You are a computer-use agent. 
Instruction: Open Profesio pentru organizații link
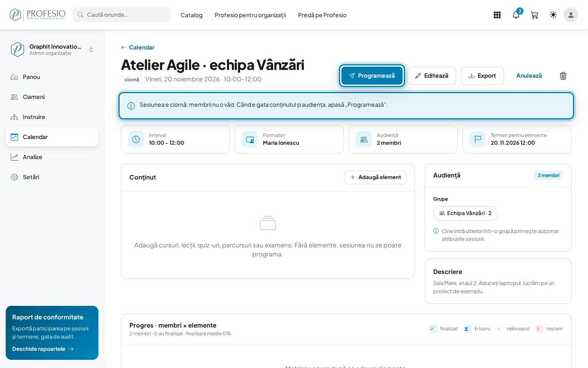click(250, 15)
